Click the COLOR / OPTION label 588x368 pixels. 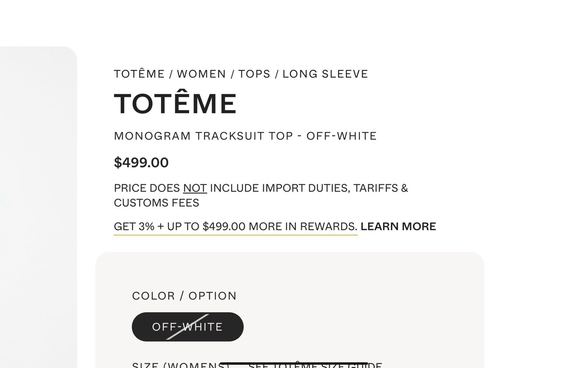coord(184,296)
